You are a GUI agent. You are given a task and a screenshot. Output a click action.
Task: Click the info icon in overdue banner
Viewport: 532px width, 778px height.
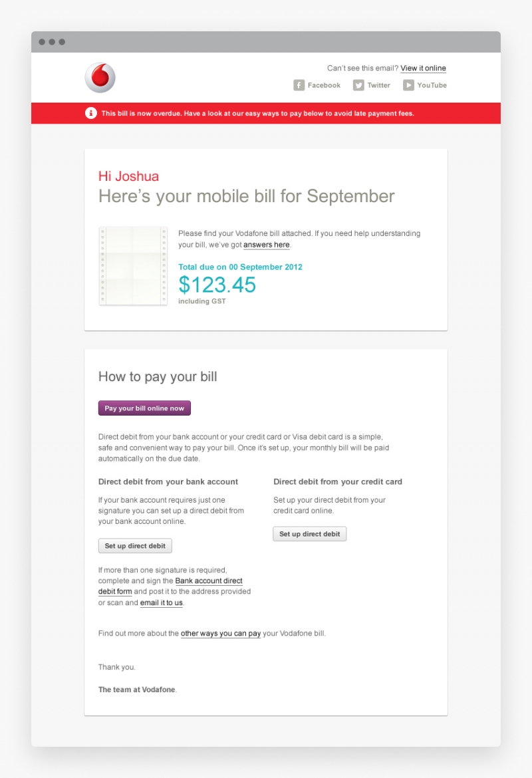coord(91,113)
